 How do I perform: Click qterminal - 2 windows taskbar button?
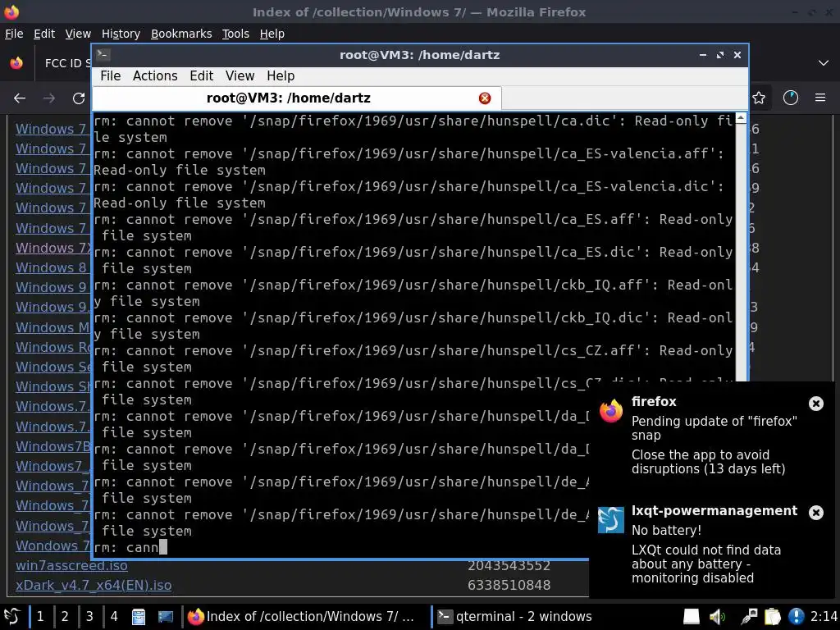(x=515, y=617)
